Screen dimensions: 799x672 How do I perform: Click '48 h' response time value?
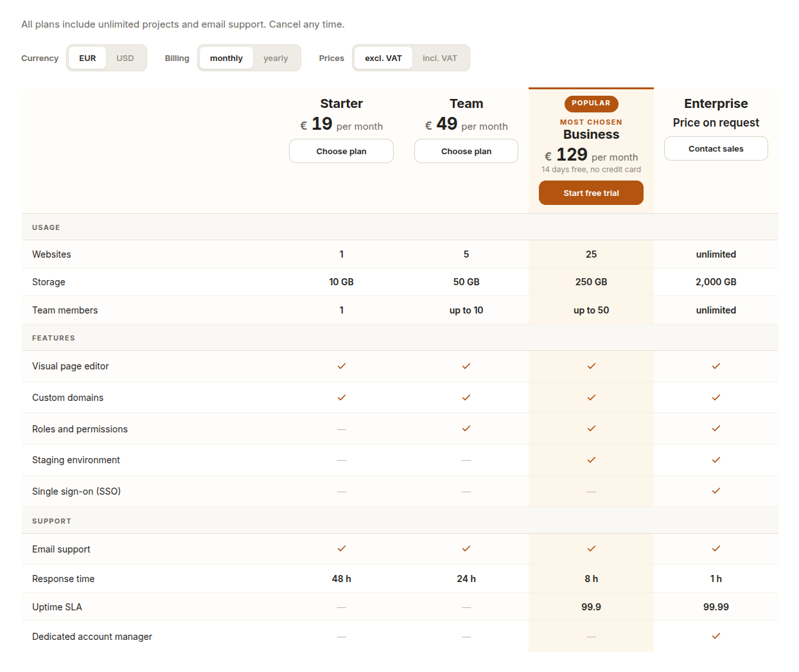(342, 579)
